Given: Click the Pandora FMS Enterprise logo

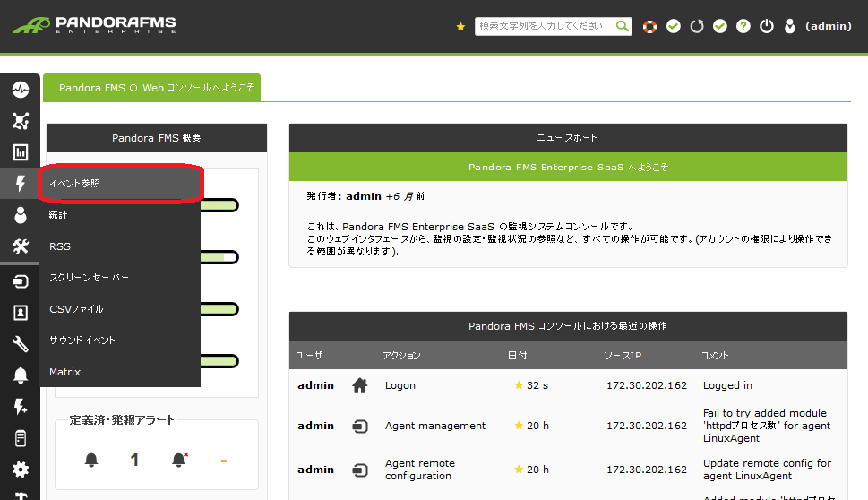Looking at the screenshot, I should [95, 25].
